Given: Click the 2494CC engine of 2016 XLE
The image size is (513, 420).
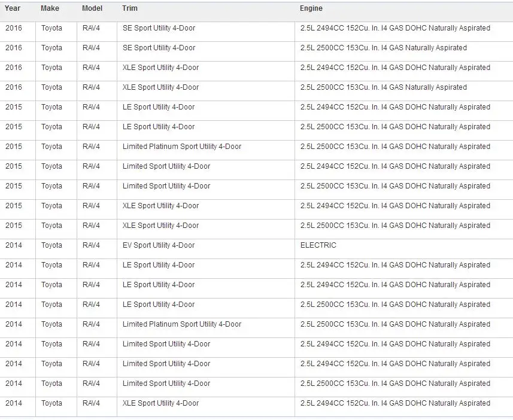Looking at the screenshot, I should tap(395, 68).
